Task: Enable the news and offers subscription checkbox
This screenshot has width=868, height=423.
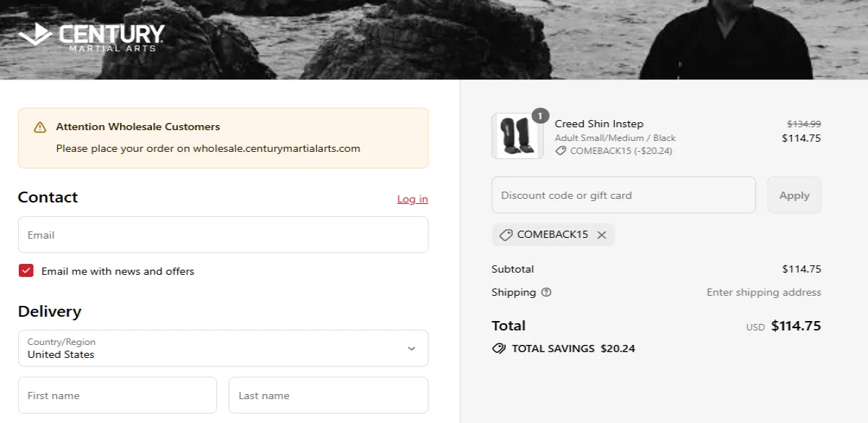Action: click(x=26, y=270)
